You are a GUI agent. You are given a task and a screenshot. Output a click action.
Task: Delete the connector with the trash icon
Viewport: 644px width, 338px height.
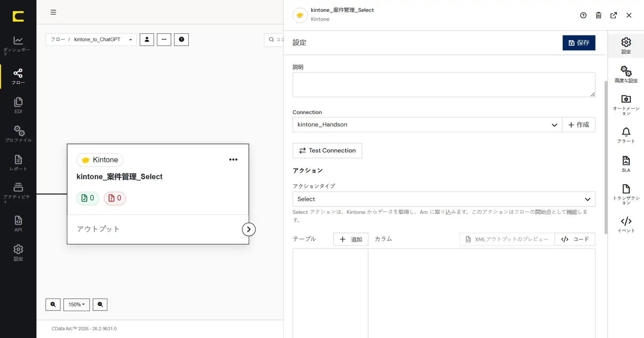[599, 15]
